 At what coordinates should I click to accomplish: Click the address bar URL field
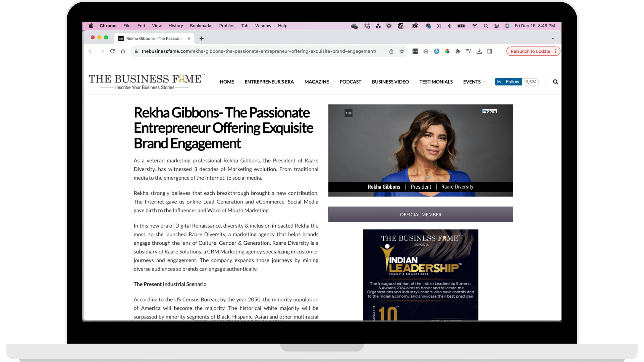(258, 51)
